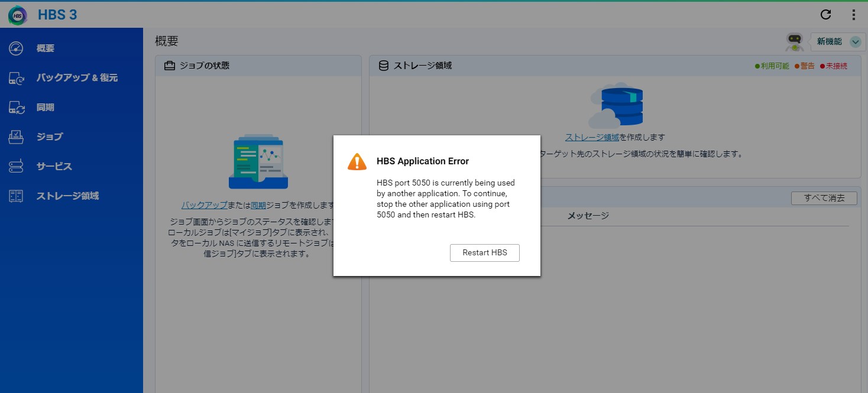Follow the ストレージ領域 link to create storage

(x=592, y=137)
